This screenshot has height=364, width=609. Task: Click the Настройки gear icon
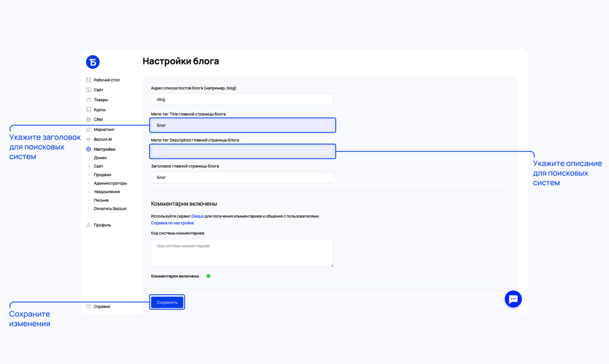tap(89, 149)
